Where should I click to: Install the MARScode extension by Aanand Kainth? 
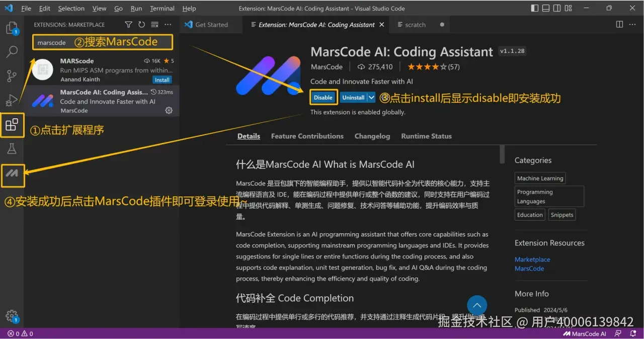coord(162,80)
